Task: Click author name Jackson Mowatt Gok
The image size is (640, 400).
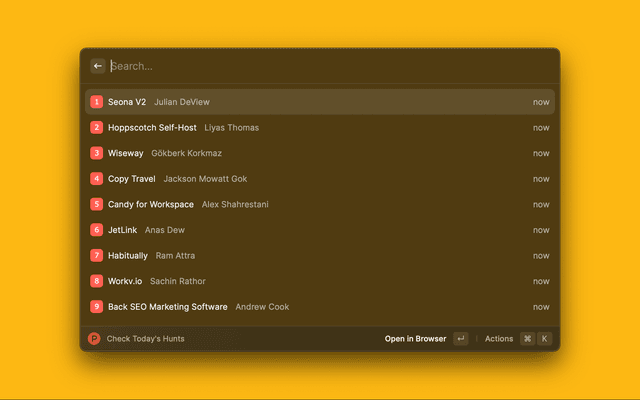Action: point(205,179)
